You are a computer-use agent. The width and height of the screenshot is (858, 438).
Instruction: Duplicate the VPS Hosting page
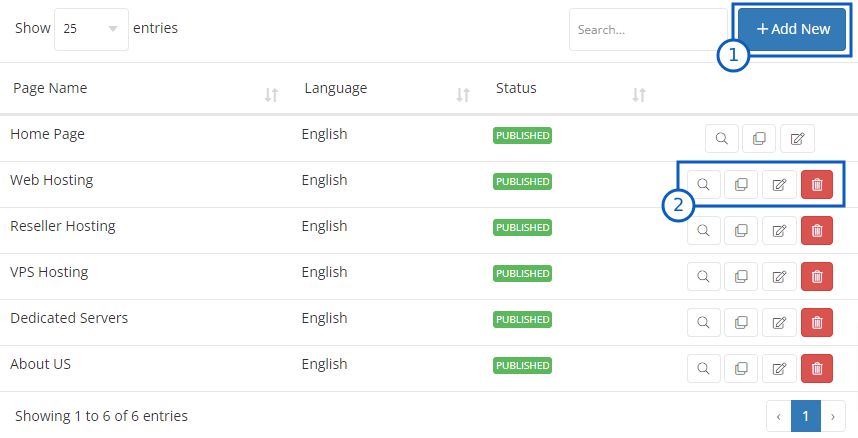pos(741,276)
